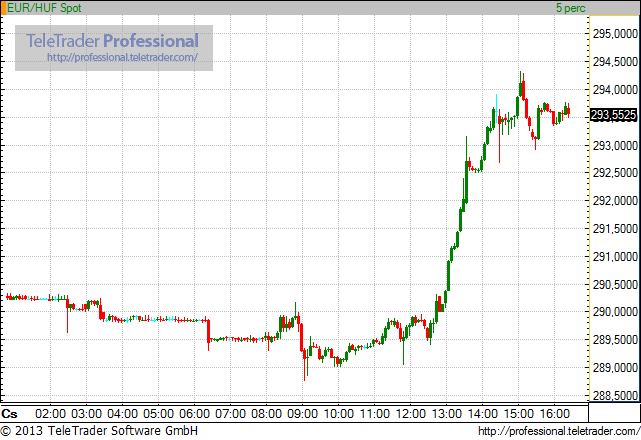Click the 291,5000 price axis label
The width and height of the screenshot is (641, 440).
point(615,229)
